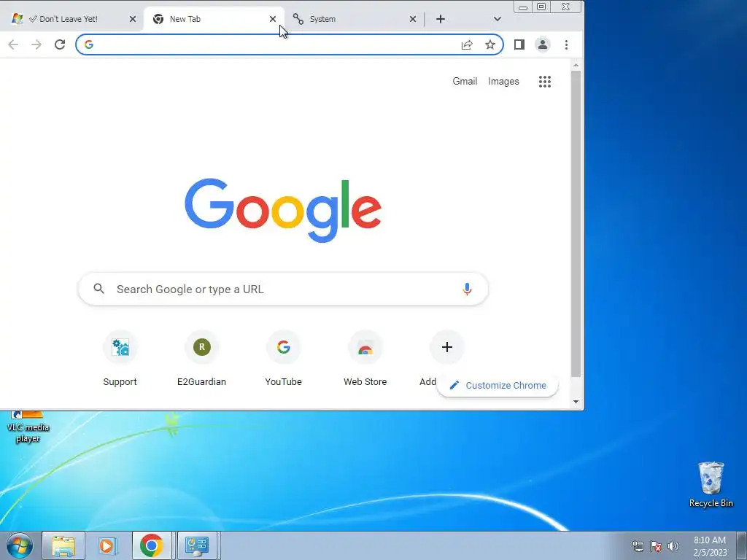Open the Recycle Bin on desktop
Screen dimensions: 747x560
pos(711,485)
